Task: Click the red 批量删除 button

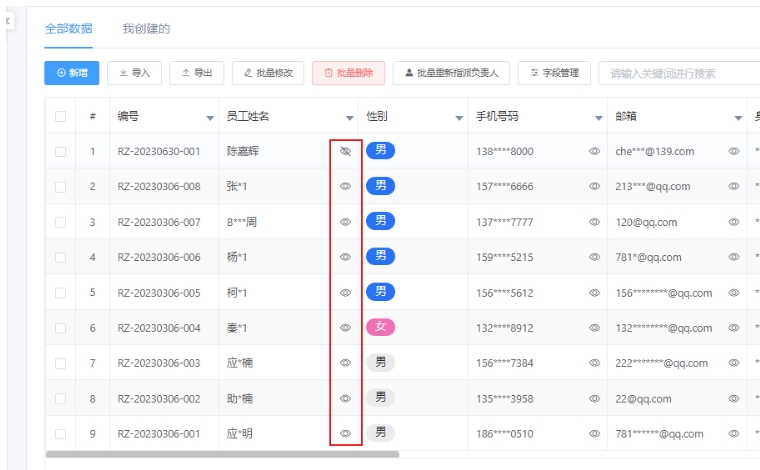Action: click(348, 73)
